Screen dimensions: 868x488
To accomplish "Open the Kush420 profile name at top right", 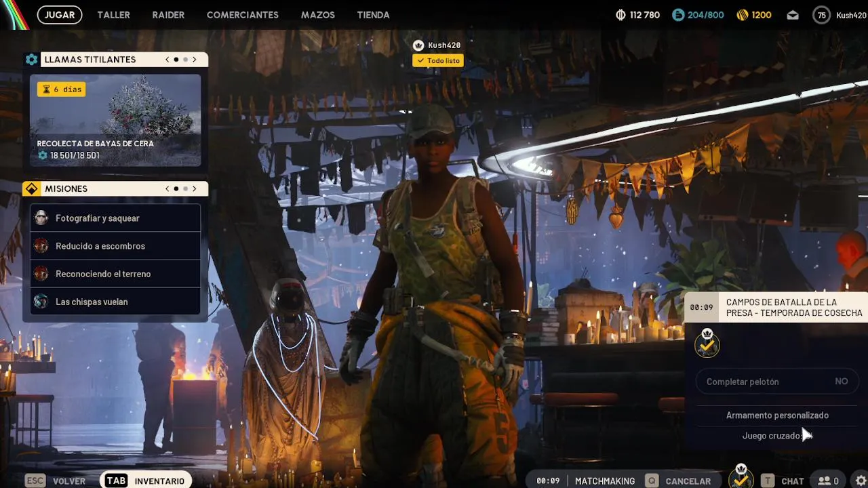I will (x=851, y=15).
